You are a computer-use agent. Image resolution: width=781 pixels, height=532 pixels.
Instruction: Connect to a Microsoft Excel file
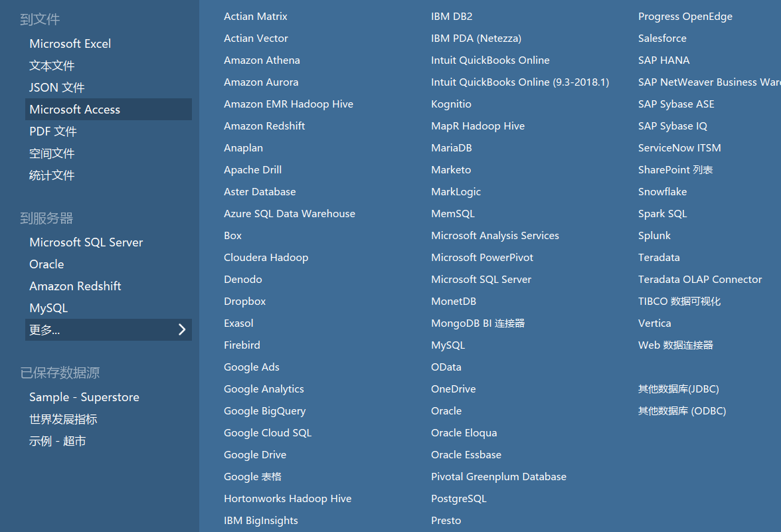click(70, 44)
